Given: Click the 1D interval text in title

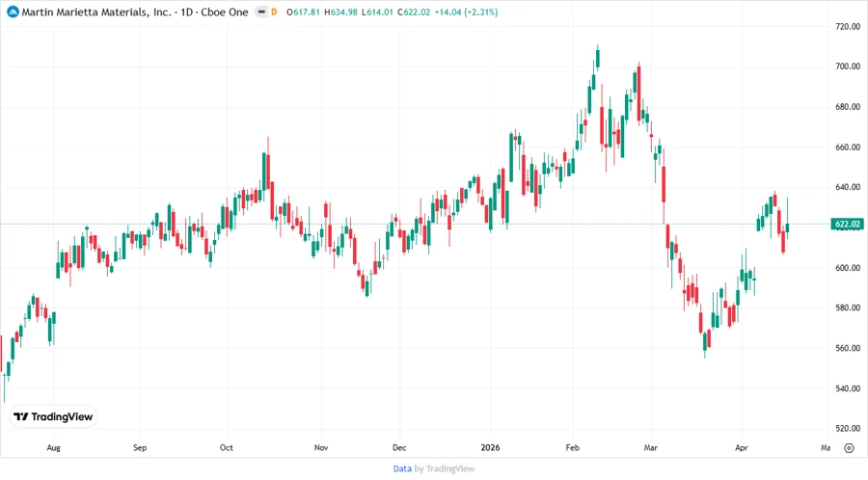Looking at the screenshot, I should 187,12.
